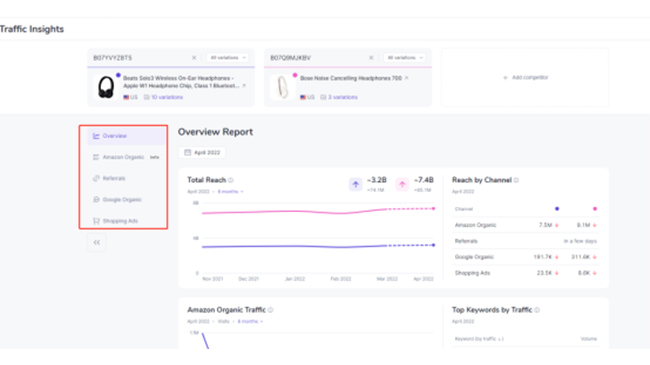Click the Total Reach info icon

[x=231, y=180]
